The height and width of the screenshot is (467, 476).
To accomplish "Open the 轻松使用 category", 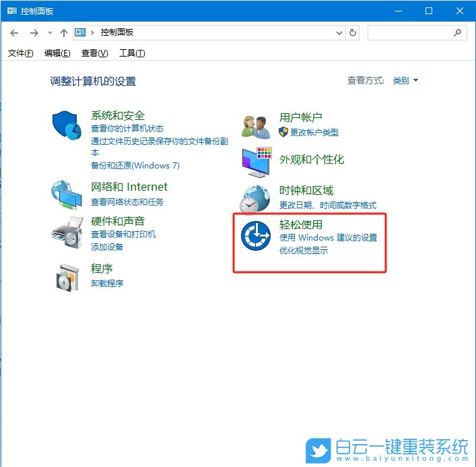I will [x=300, y=224].
